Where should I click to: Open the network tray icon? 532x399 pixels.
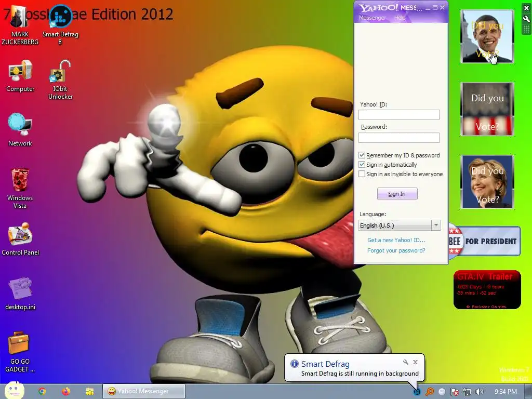[x=467, y=392]
